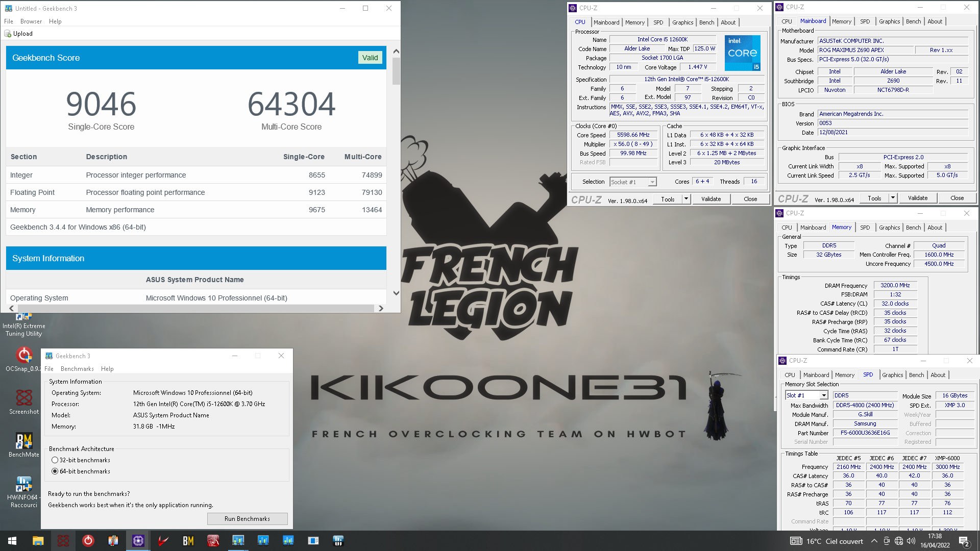Click the Floating Point row in the results table
Image resolution: width=980 pixels, height=551 pixels.
pyautogui.click(x=196, y=192)
